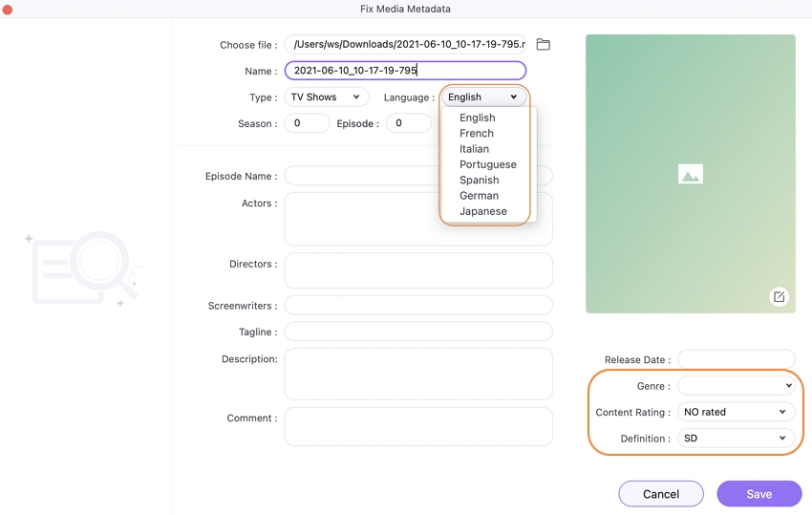Click the cover art placeholder thumbnail
The width and height of the screenshot is (812, 515).
point(690,174)
